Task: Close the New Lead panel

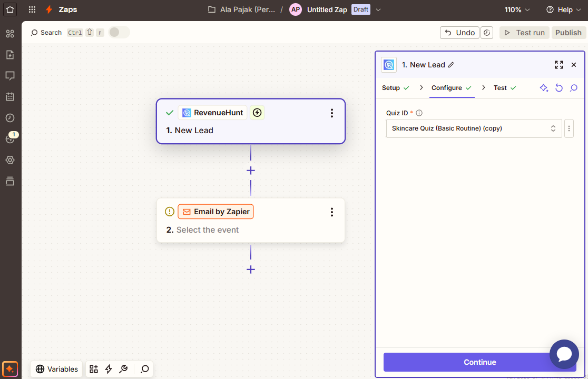Action: 574,65
